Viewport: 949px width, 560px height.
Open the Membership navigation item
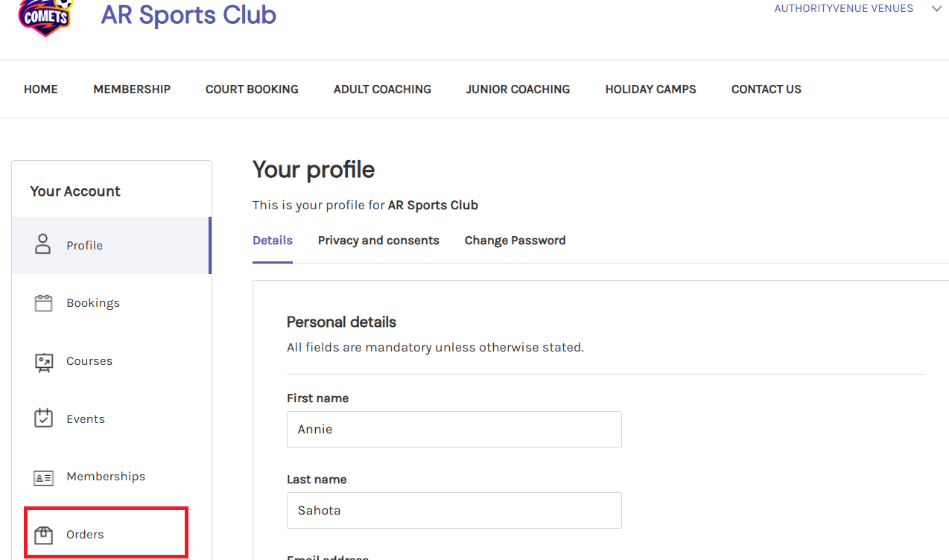(132, 89)
